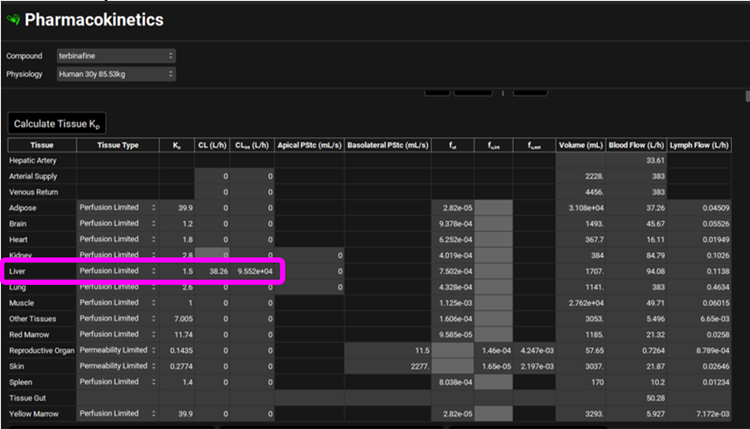Change Liver tissue type dropdown
This screenshot has height=429, width=750.
pyautogui.click(x=118, y=271)
